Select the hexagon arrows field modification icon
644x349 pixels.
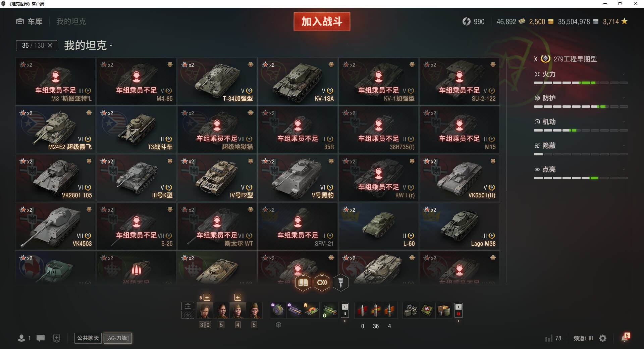tap(322, 283)
